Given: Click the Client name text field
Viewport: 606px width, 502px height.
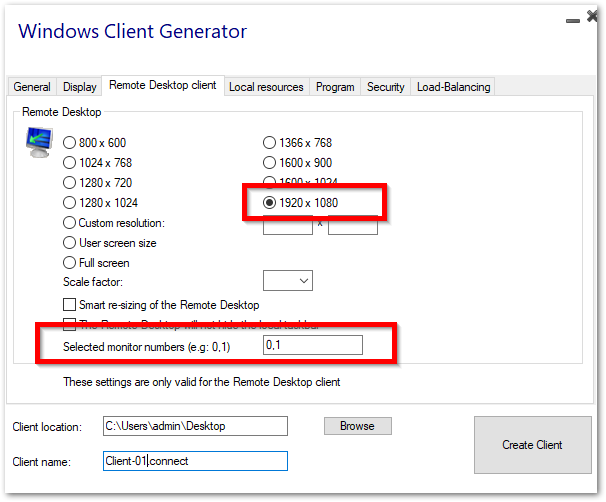Looking at the screenshot, I should point(195,461).
